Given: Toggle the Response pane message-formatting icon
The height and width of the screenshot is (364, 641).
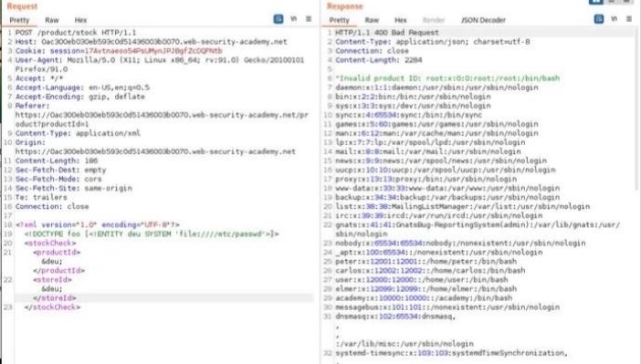Looking at the screenshot, I should (598, 19).
